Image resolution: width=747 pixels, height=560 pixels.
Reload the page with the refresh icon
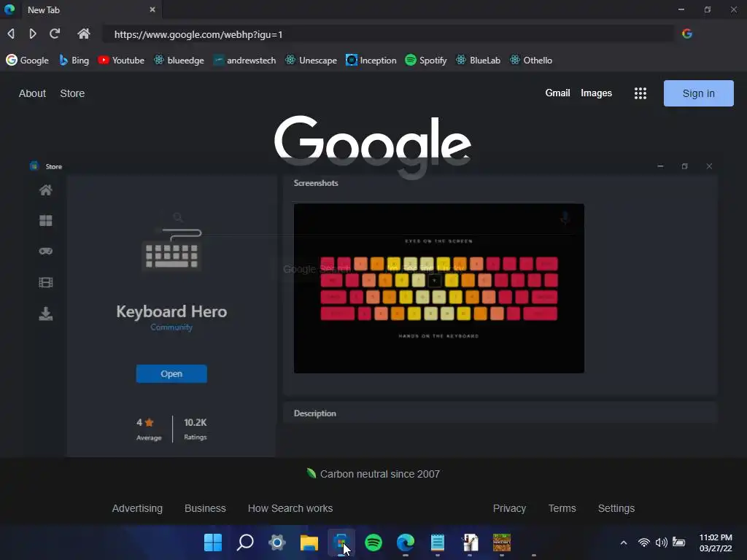(55, 34)
